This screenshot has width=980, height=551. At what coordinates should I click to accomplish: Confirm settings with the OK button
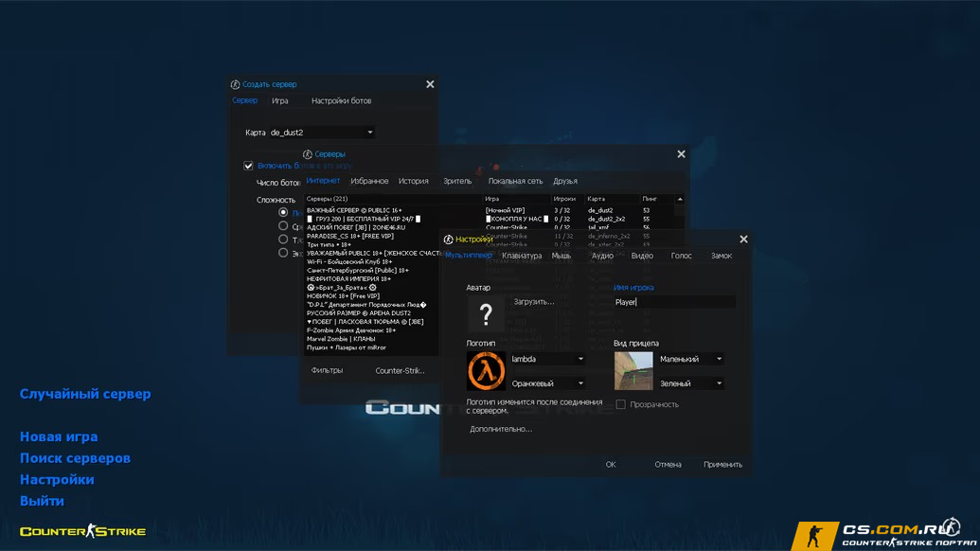click(611, 465)
